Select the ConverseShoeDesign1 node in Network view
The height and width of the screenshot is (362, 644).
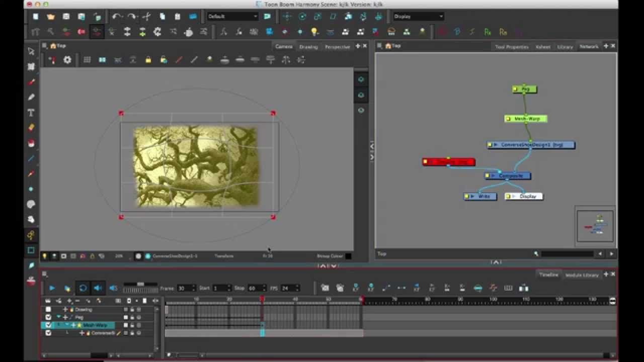point(531,145)
